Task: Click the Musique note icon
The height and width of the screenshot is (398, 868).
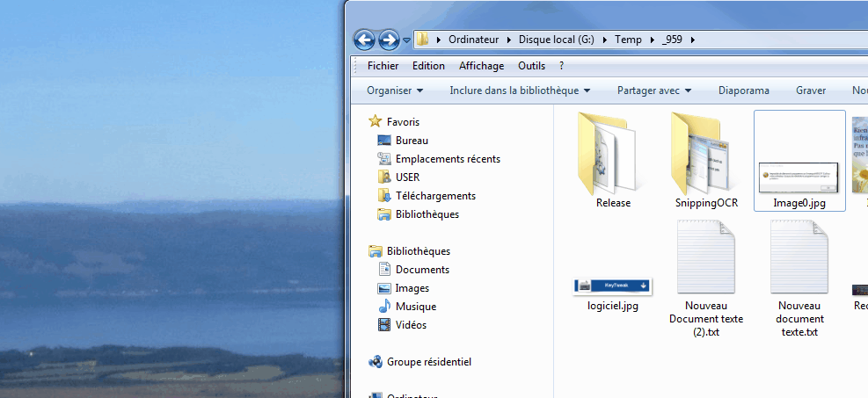Action: 384,307
